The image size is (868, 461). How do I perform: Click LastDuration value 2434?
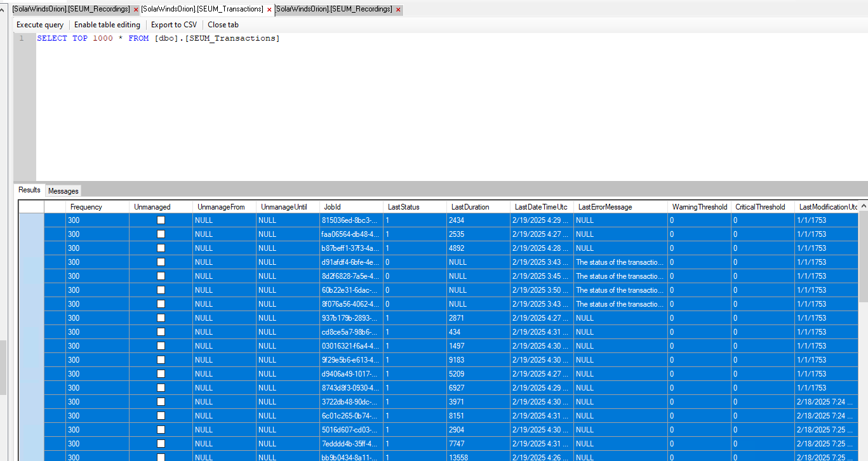pyautogui.click(x=478, y=220)
